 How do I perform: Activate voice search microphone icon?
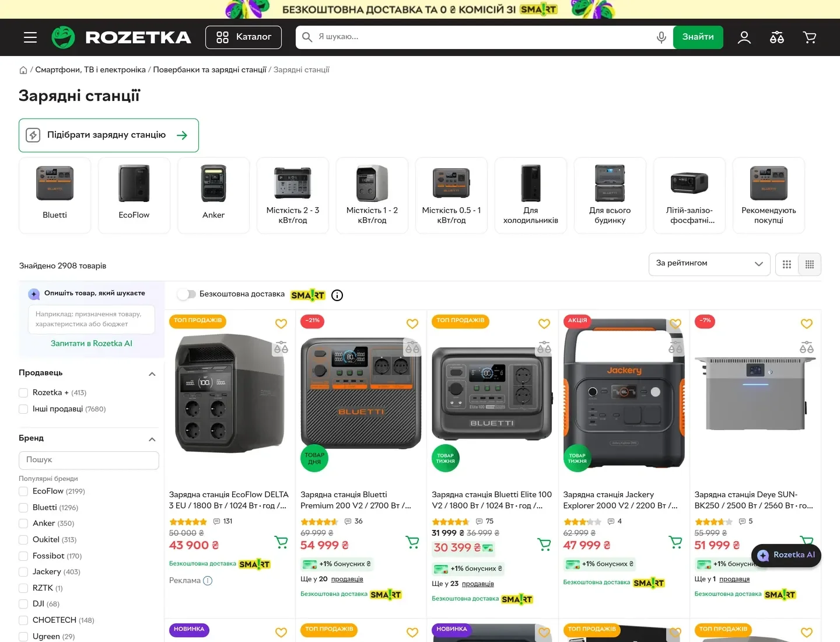pyautogui.click(x=661, y=37)
